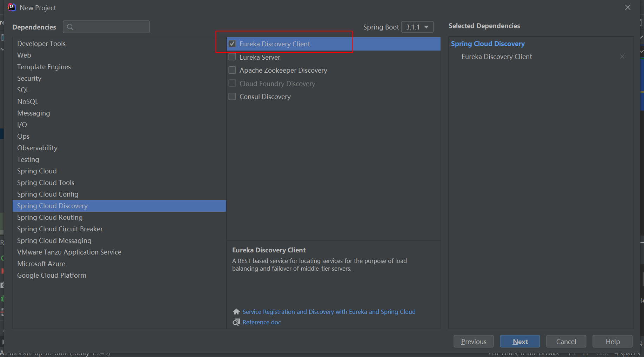Click the search magnifier icon in Dependencies
The image size is (644, 357).
click(x=70, y=27)
